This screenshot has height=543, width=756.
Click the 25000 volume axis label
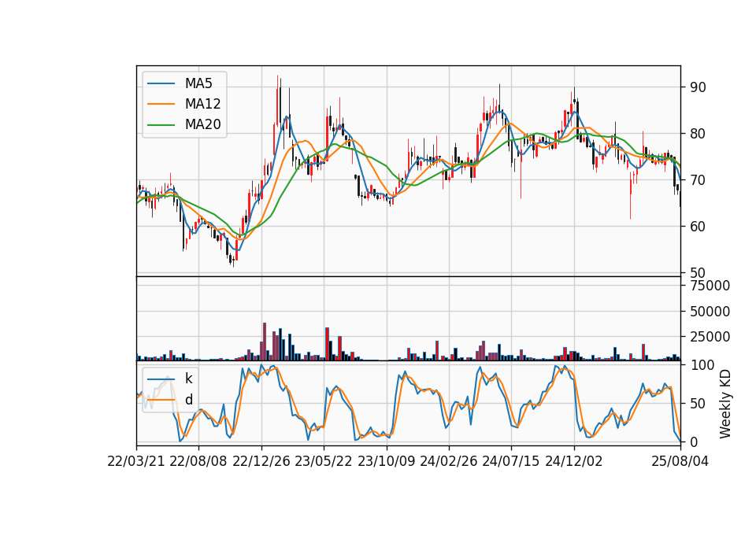tap(710, 337)
